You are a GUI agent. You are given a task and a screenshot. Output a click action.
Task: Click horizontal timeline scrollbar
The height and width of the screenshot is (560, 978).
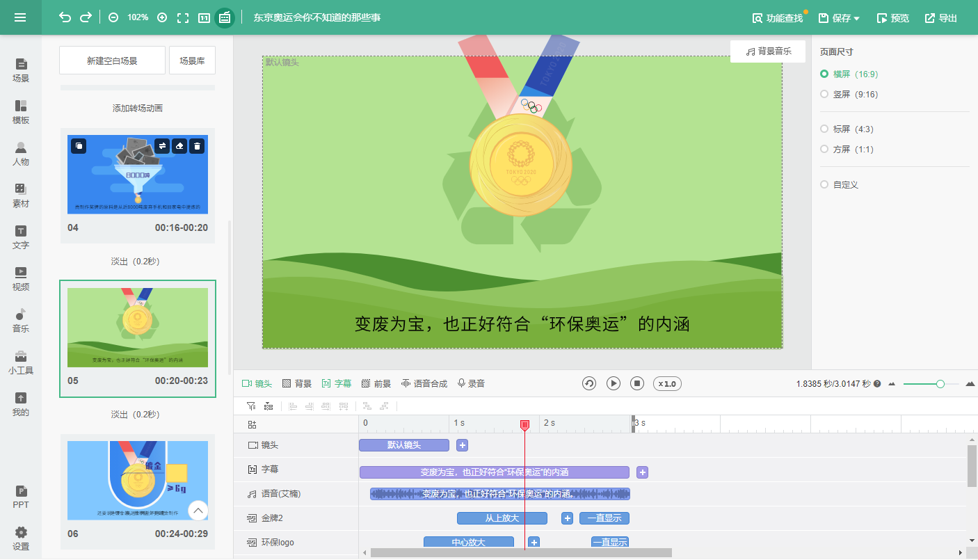(x=521, y=553)
